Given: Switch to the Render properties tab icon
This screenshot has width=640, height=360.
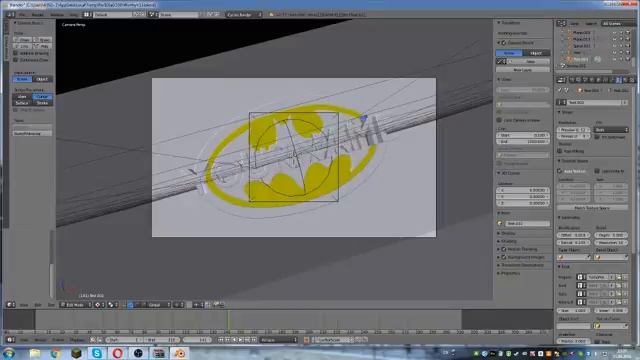Looking at the screenshot, I should 572,80.
